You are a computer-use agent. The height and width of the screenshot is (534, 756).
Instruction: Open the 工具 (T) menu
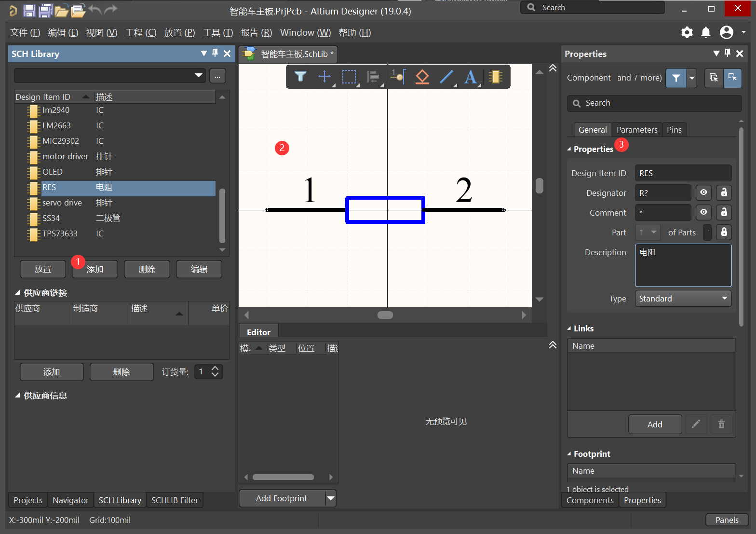218,32
